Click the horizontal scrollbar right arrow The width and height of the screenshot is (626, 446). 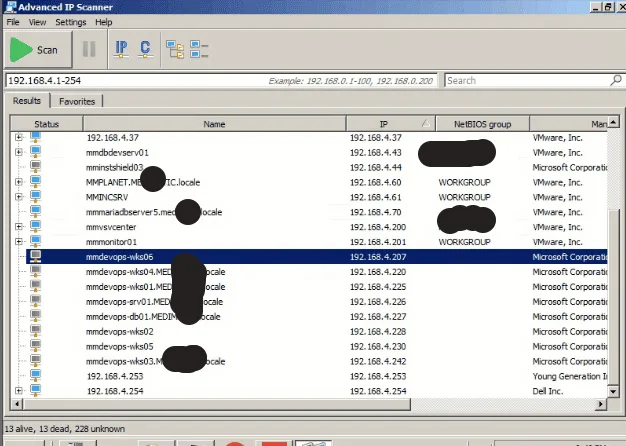(600, 404)
